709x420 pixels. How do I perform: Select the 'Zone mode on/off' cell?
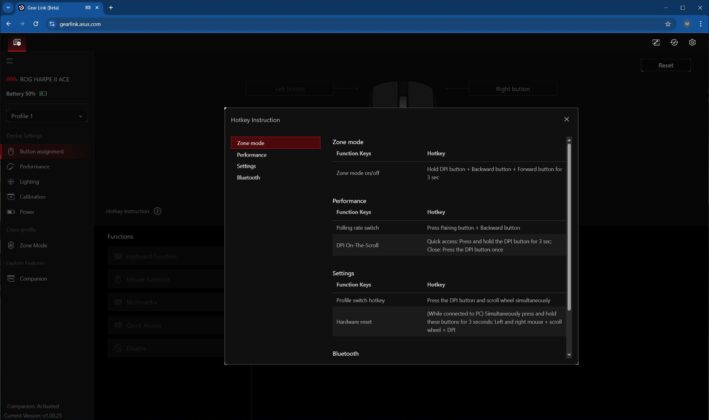point(358,173)
